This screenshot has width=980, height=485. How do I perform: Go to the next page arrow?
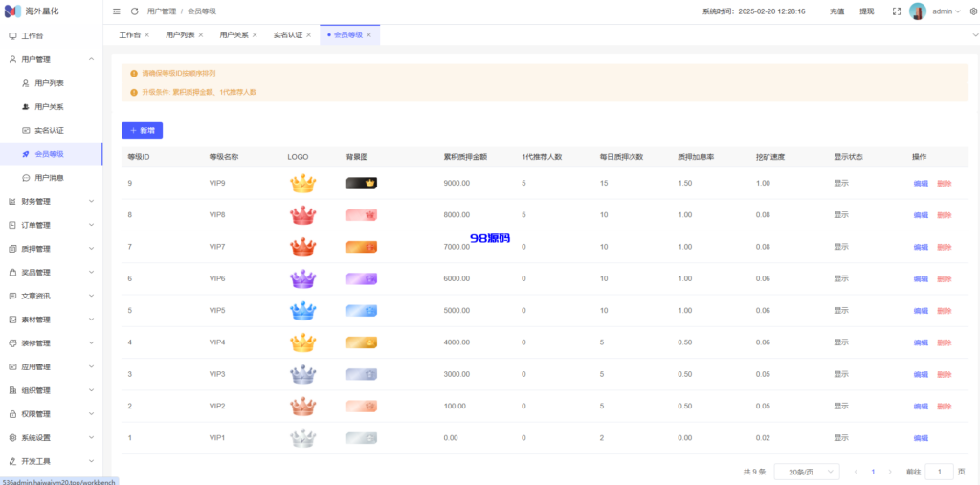coord(890,472)
